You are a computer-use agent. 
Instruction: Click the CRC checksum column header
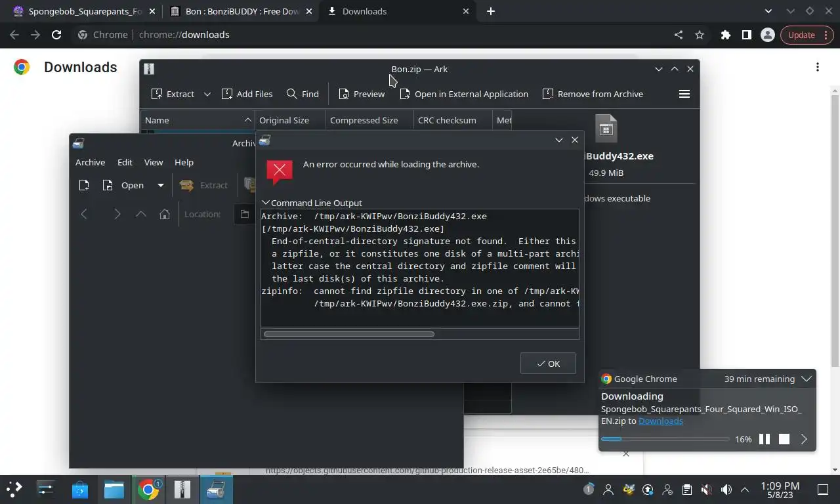coord(453,120)
